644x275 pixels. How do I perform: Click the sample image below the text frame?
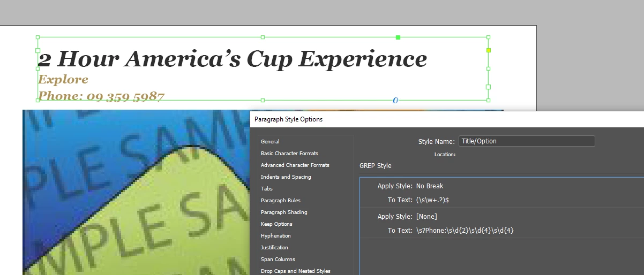136,193
